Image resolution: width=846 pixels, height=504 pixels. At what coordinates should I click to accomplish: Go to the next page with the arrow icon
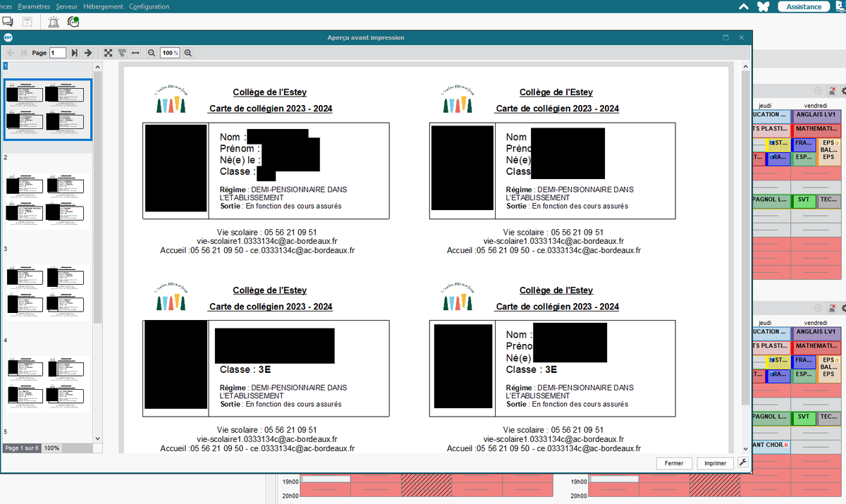coord(87,52)
